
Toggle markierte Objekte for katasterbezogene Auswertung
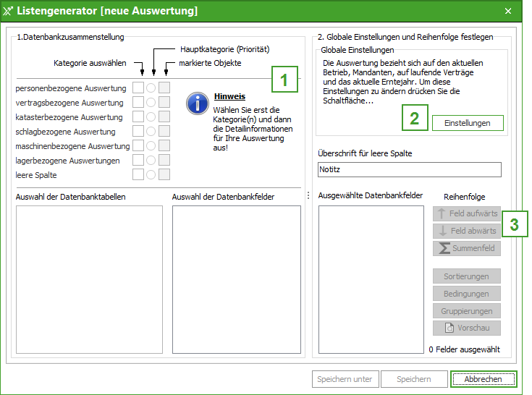tap(164, 116)
